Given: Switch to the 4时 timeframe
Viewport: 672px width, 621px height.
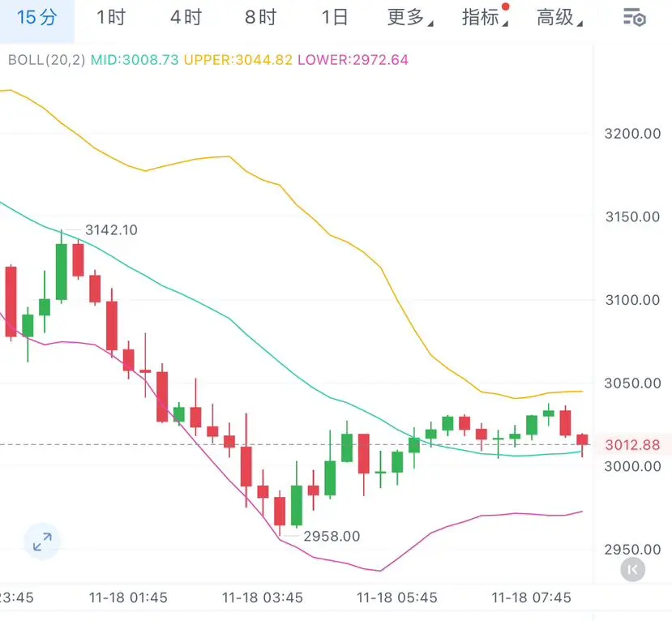Looking at the screenshot, I should pyautogui.click(x=186, y=18).
